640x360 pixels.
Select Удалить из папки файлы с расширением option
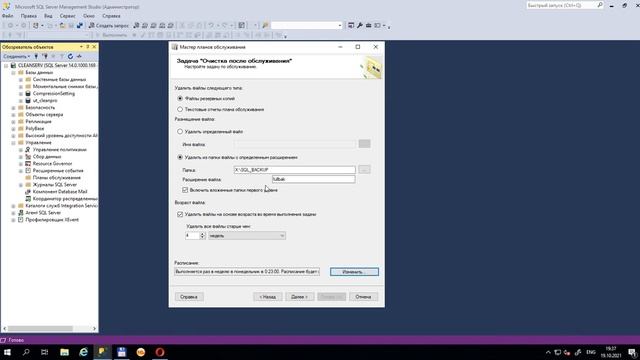point(180,157)
